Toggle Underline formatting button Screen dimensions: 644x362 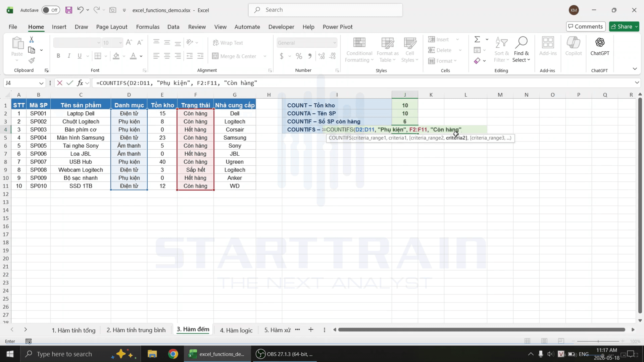coord(80,56)
